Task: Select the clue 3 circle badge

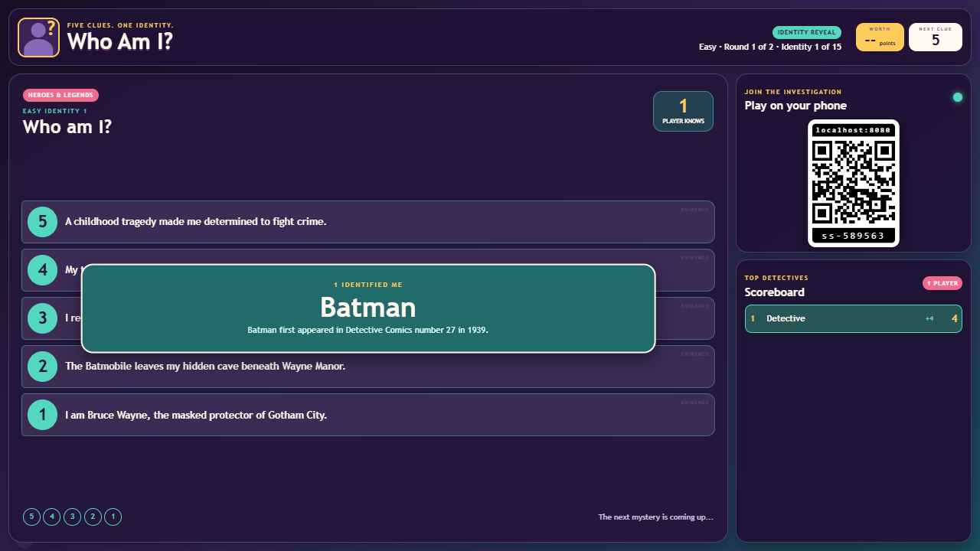Action: (x=43, y=318)
